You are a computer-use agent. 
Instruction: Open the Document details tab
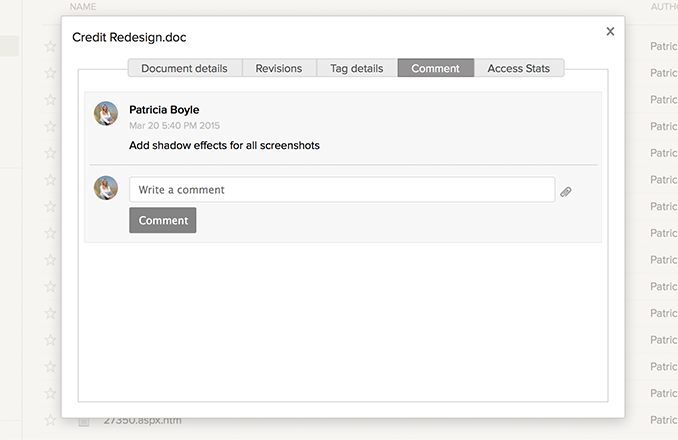tap(185, 68)
